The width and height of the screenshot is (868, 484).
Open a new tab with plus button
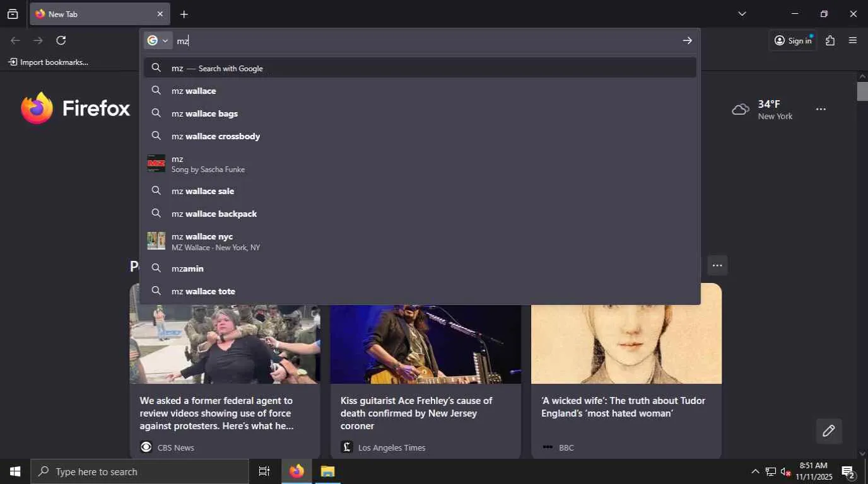tap(184, 14)
